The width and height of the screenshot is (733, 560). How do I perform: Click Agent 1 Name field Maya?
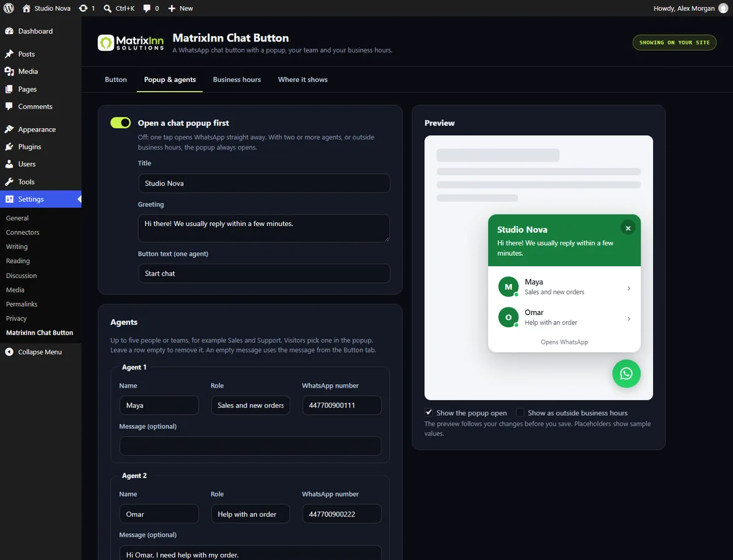pyautogui.click(x=159, y=405)
